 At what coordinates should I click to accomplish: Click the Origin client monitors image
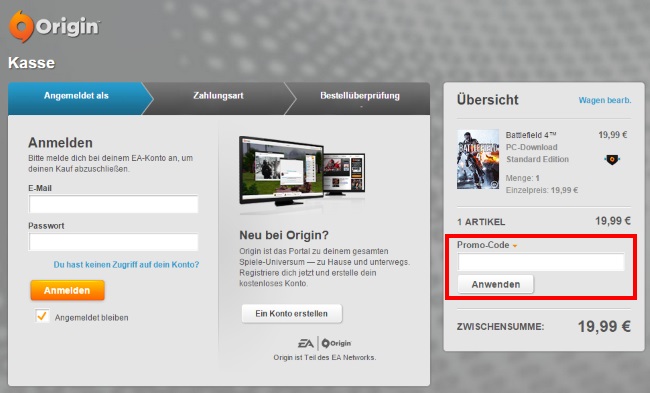tap(302, 171)
